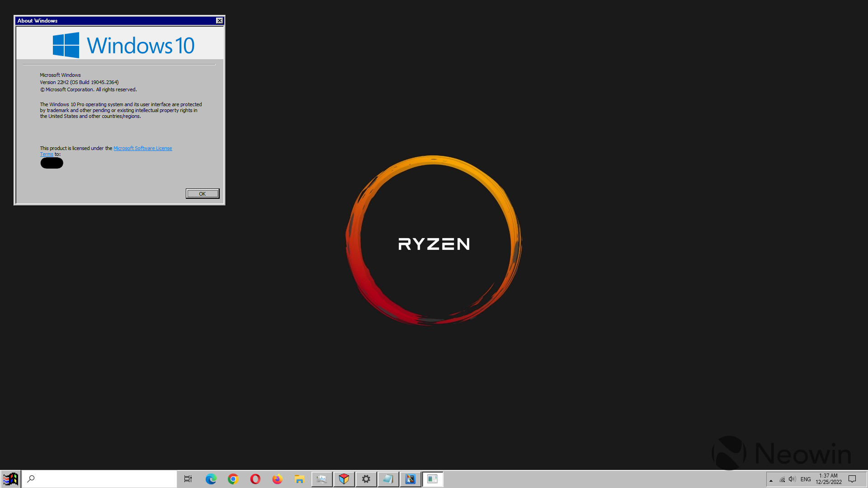Expand hidden system tray icons arrow

[x=771, y=480]
